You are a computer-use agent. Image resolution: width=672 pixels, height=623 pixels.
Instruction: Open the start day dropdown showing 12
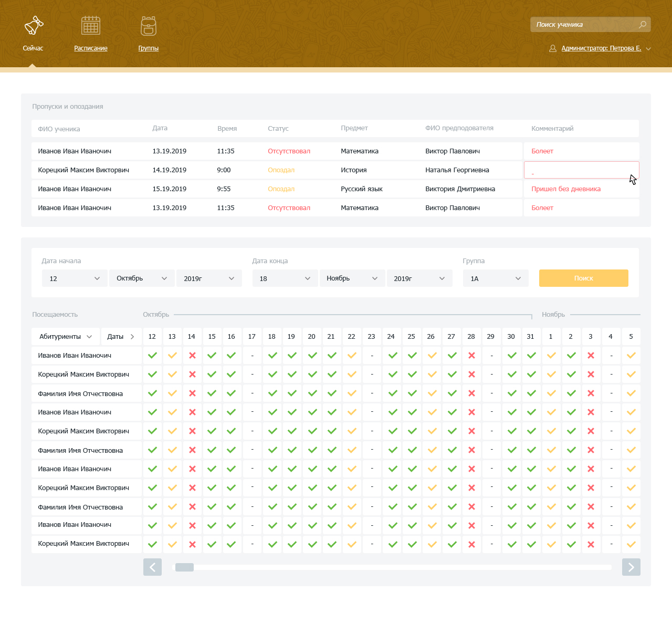(x=75, y=278)
